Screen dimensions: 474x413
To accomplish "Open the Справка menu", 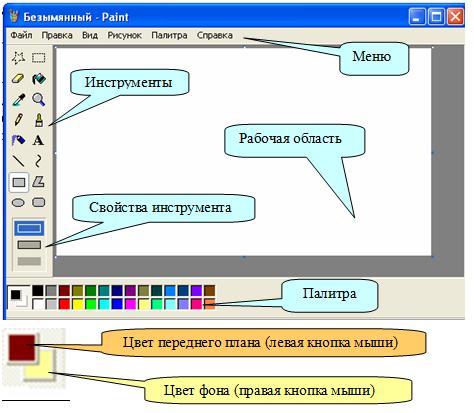I will point(215,35).
